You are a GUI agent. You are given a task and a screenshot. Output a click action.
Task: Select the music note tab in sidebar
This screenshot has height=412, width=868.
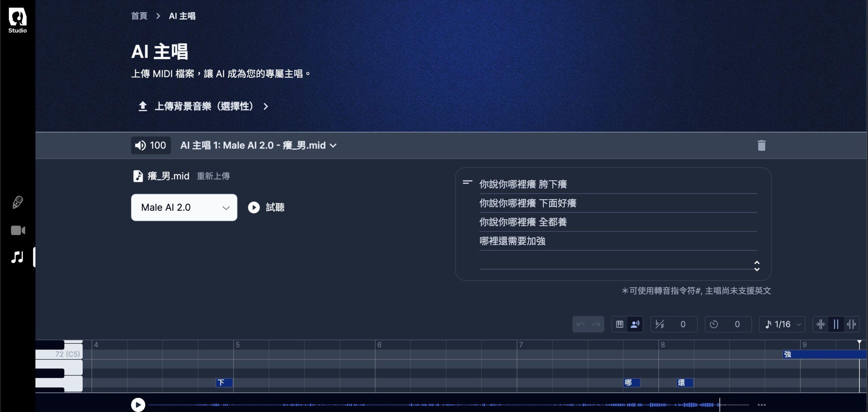(x=17, y=257)
